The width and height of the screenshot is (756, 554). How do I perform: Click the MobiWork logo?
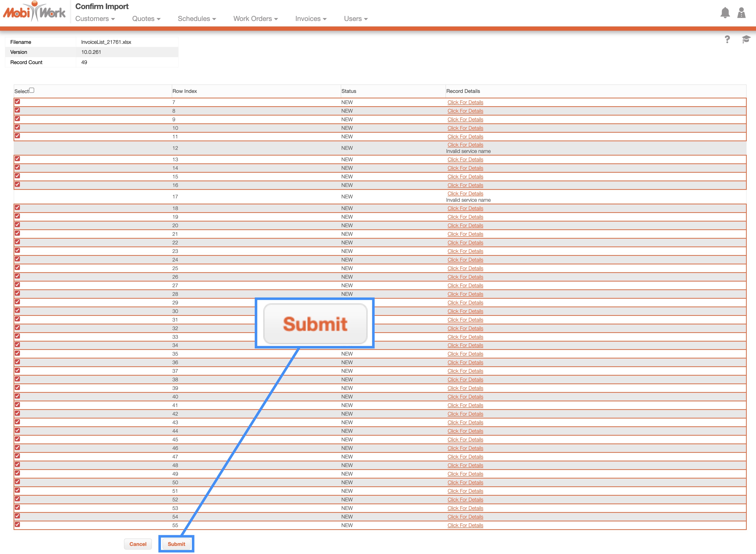(x=34, y=12)
